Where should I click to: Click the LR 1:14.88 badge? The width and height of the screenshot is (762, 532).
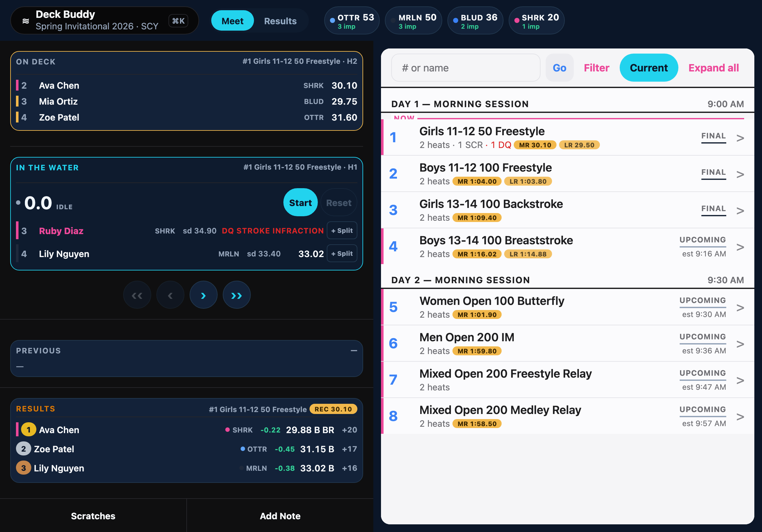point(528,254)
